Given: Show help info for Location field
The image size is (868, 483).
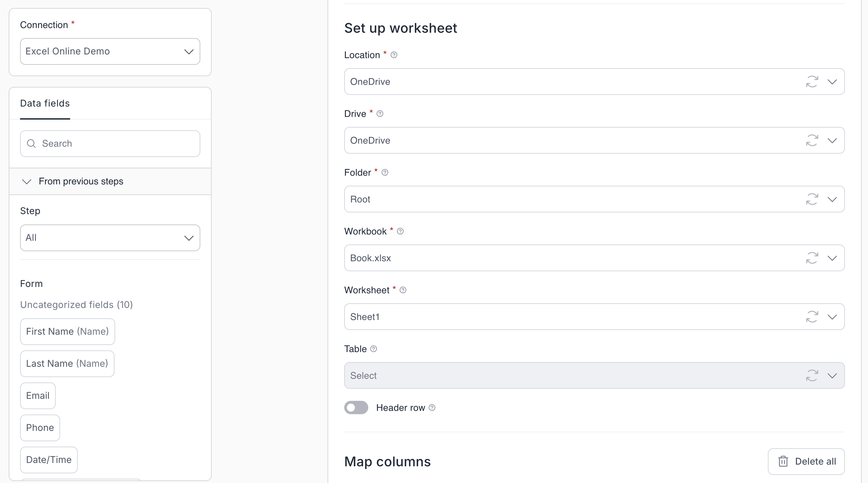Looking at the screenshot, I should pyautogui.click(x=394, y=55).
